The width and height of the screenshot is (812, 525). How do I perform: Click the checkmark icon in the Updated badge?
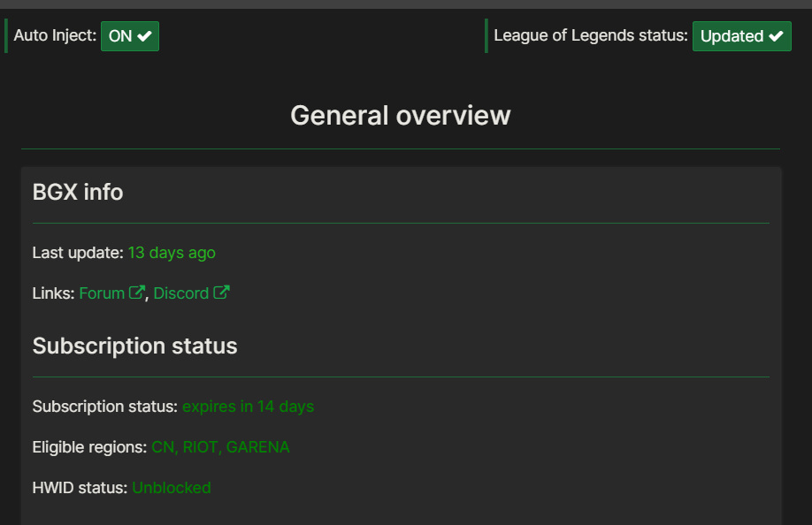776,36
